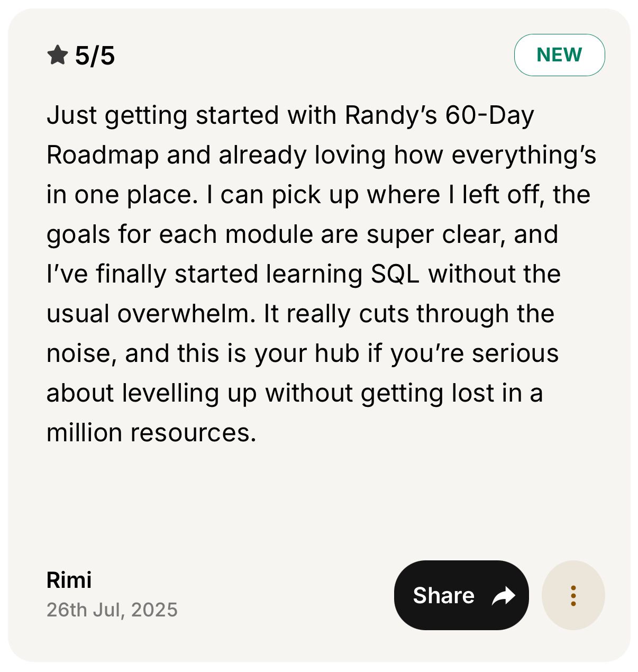Click "million resources." at review end

(x=151, y=433)
